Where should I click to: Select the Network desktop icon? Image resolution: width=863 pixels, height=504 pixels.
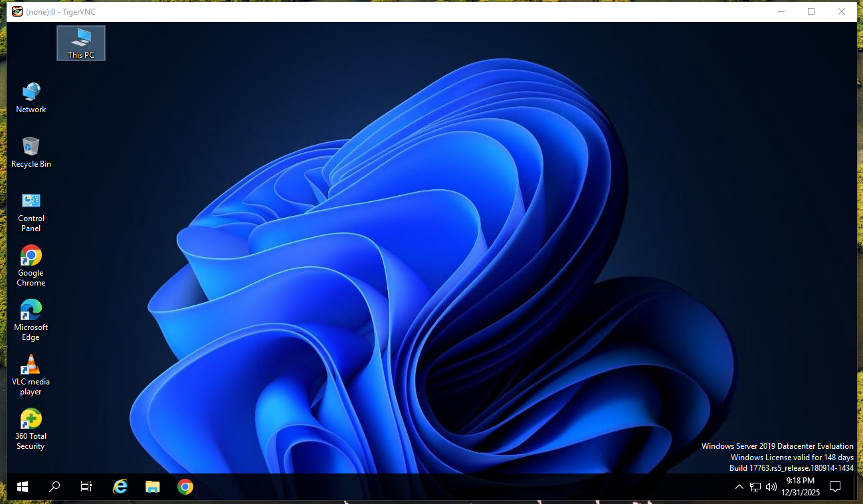(31, 98)
